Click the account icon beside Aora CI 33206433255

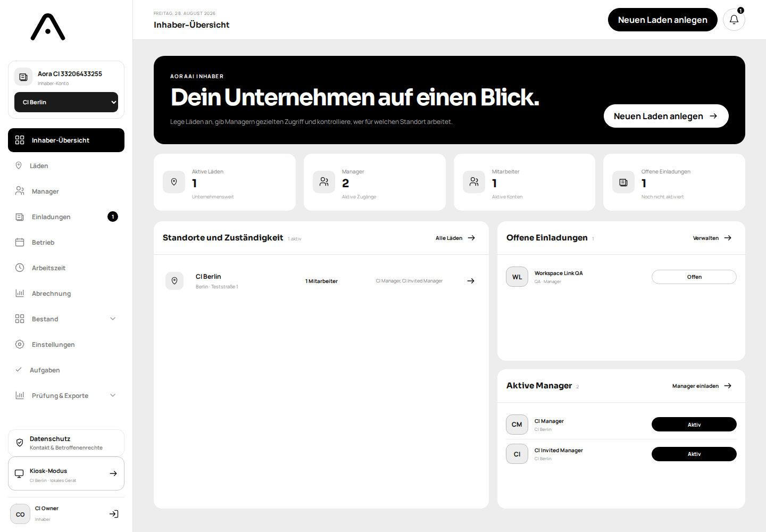pos(23,77)
